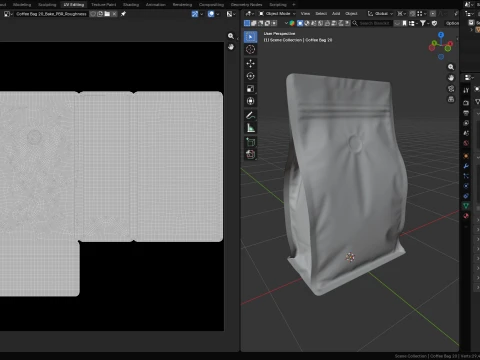Open the View Layer properties tab

(466, 123)
